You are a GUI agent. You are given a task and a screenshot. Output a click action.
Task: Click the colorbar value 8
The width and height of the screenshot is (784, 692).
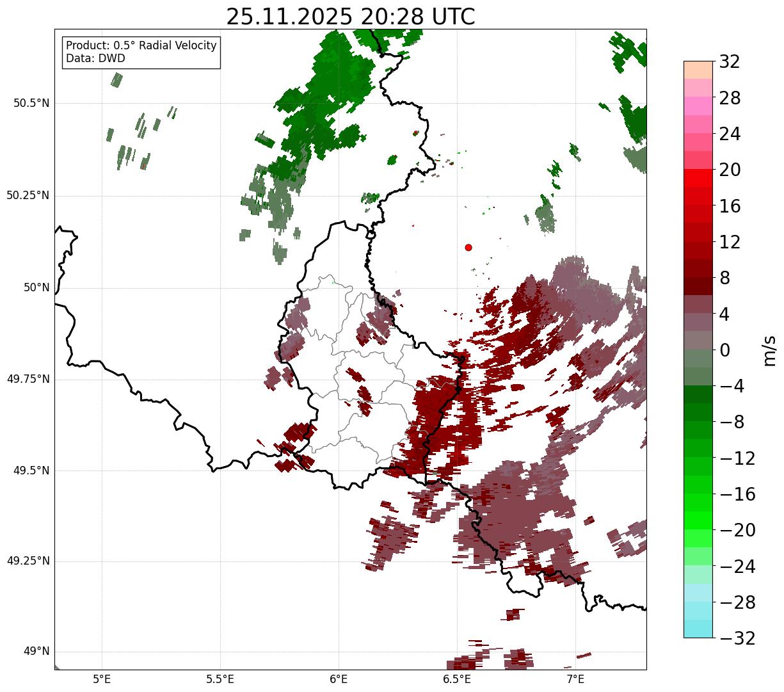point(724,278)
